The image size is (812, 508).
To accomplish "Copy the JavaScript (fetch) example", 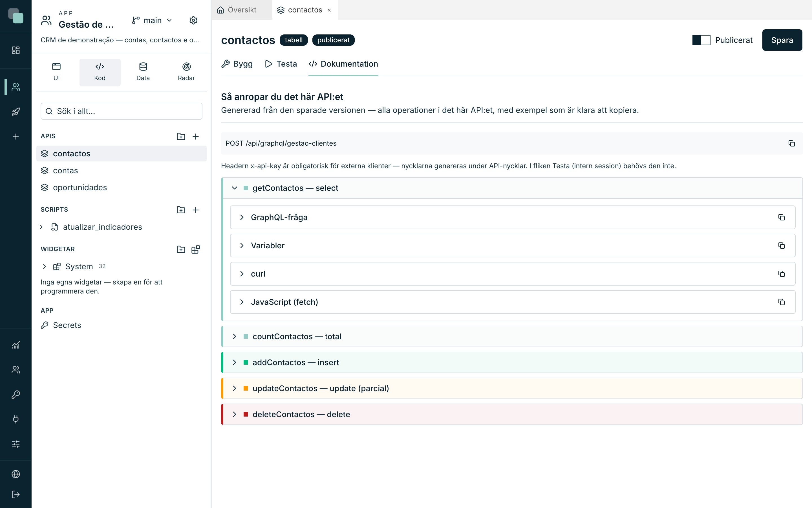I will point(782,302).
